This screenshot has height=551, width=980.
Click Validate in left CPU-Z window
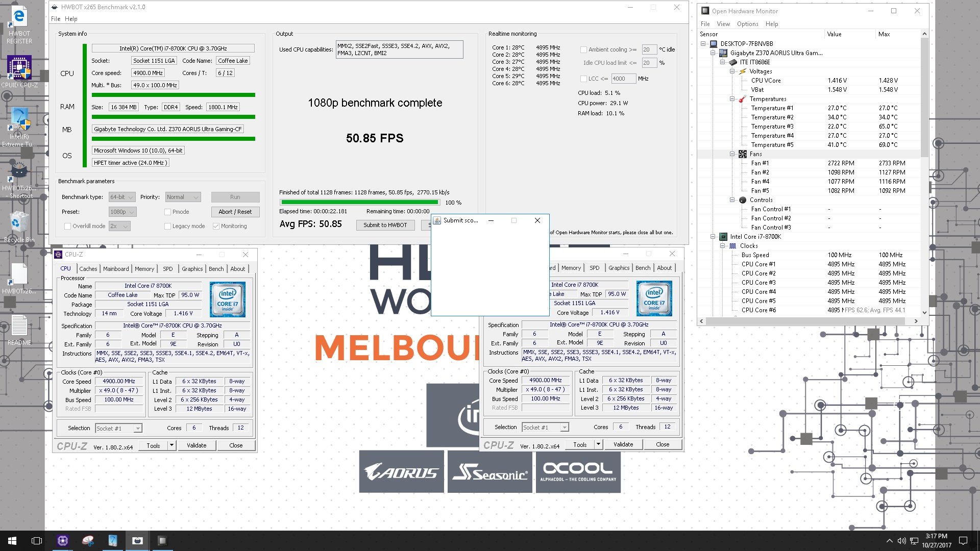[197, 445]
